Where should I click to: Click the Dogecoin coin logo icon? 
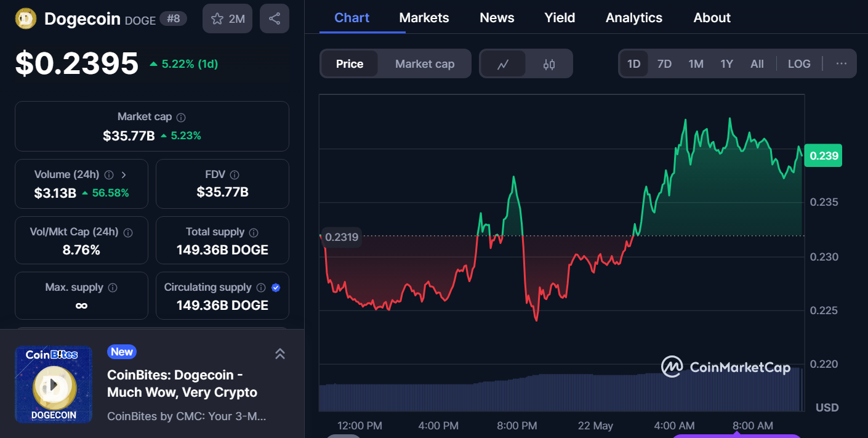(x=26, y=19)
